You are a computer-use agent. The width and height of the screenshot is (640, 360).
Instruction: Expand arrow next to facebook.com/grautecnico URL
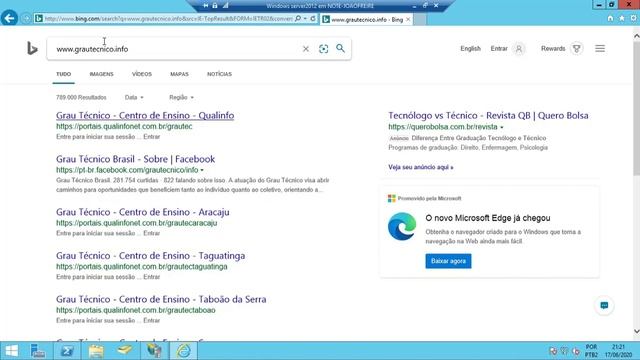(x=202, y=170)
